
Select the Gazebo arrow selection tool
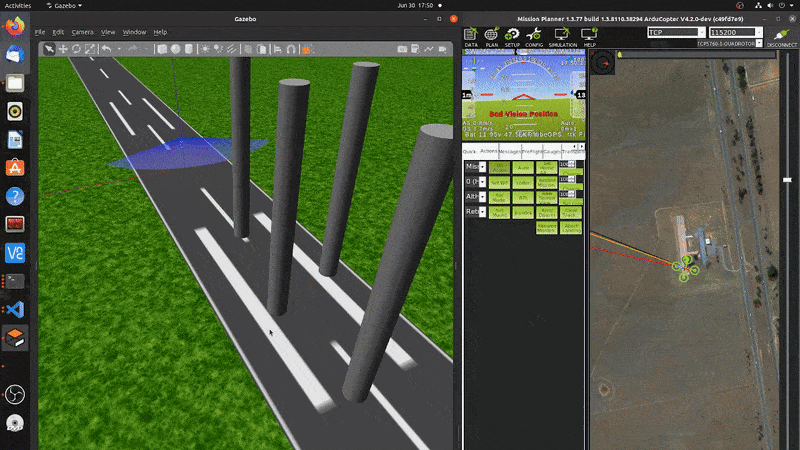[48, 48]
